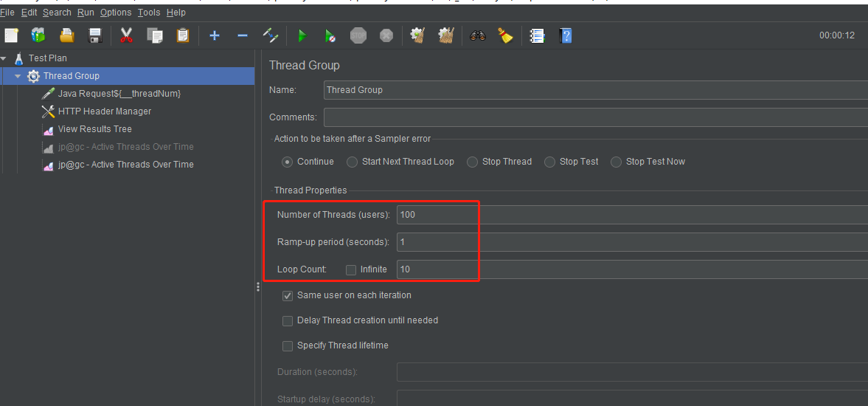Click the Loop Count value field
868x406 pixels.
click(632, 269)
